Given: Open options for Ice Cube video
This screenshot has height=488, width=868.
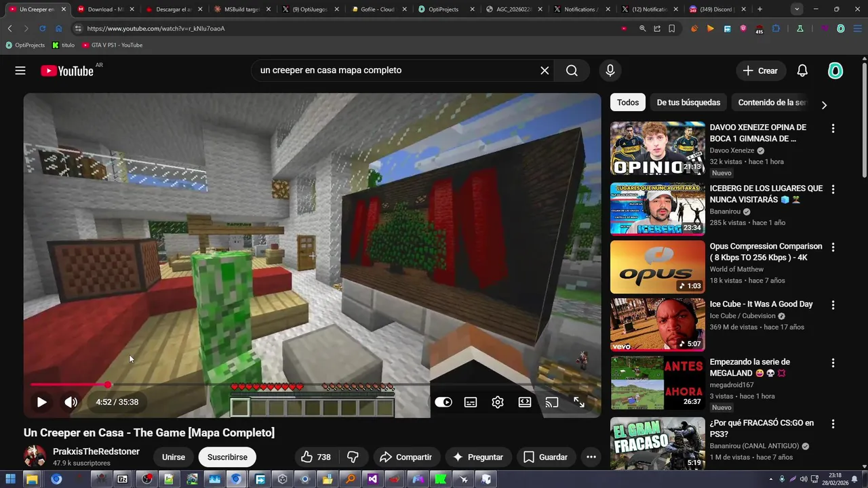Looking at the screenshot, I should [x=833, y=304].
